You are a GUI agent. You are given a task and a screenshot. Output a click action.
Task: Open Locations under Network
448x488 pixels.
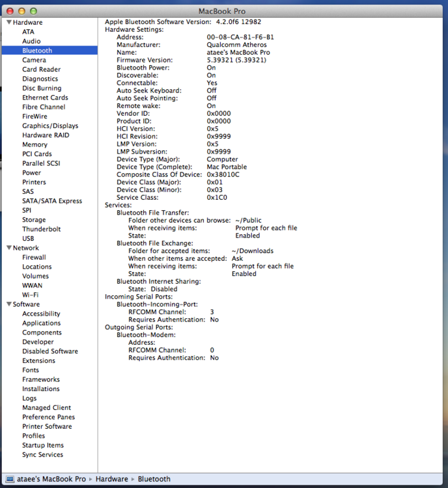click(x=36, y=267)
